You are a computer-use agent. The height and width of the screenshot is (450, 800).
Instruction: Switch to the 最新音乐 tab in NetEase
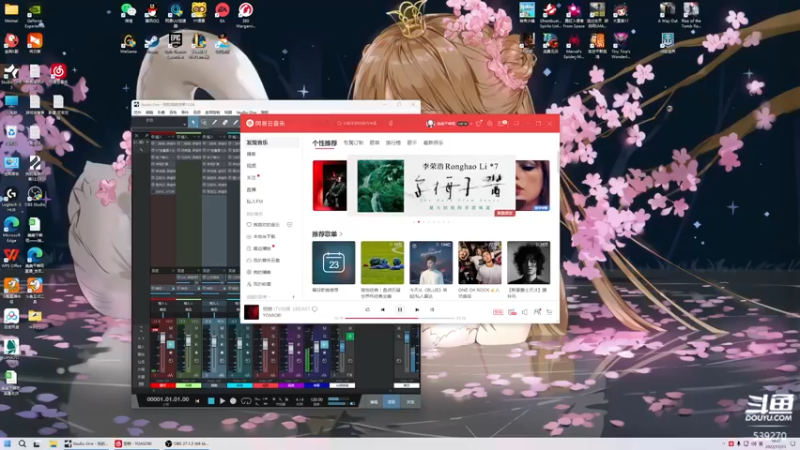pos(433,143)
